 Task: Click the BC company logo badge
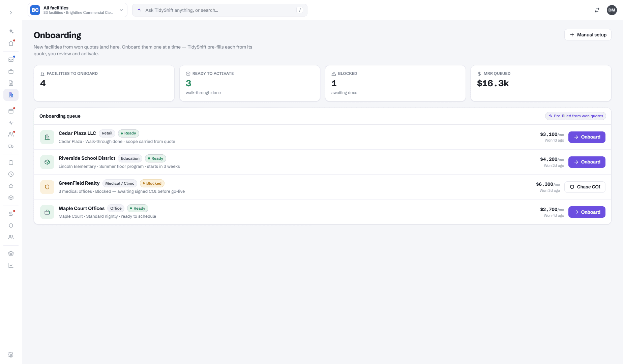tap(35, 10)
